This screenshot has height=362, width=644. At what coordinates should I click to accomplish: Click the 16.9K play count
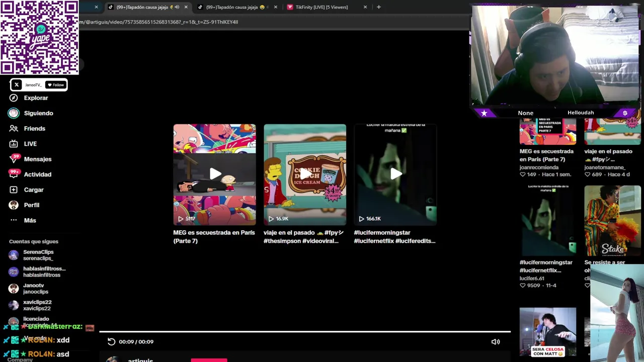278,219
